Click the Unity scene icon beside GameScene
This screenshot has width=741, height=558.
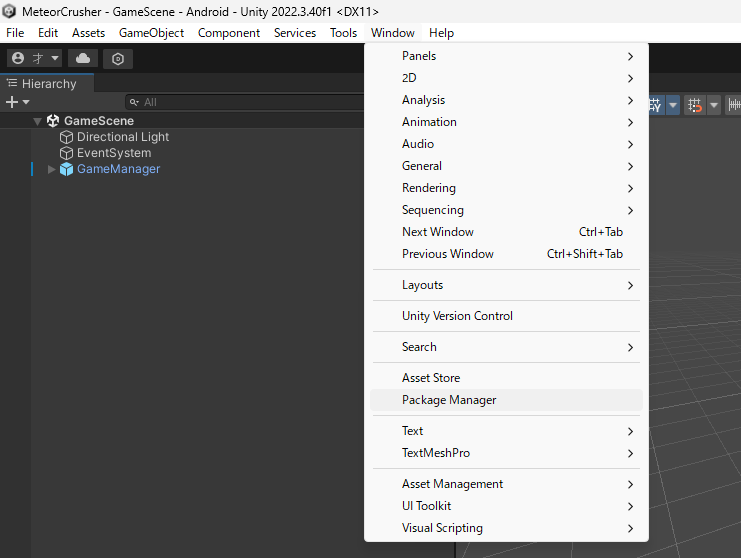click(x=53, y=121)
